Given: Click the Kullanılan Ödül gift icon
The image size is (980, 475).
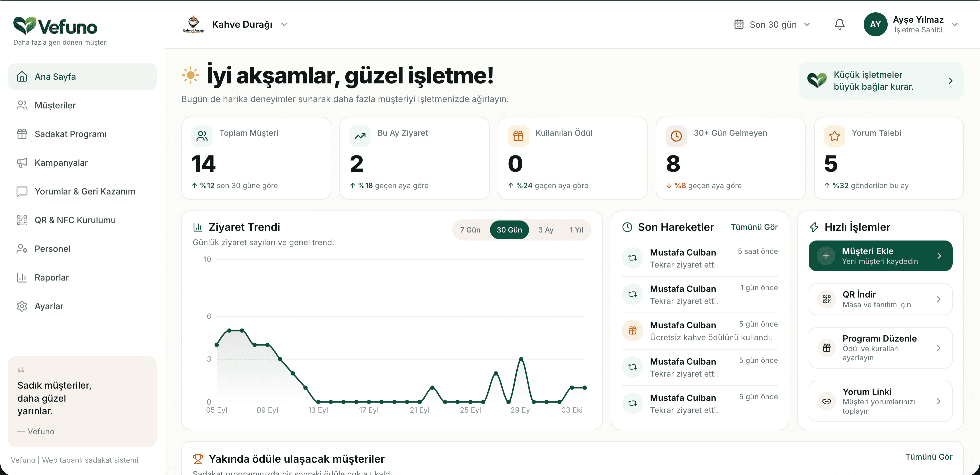Looking at the screenshot, I should [518, 136].
